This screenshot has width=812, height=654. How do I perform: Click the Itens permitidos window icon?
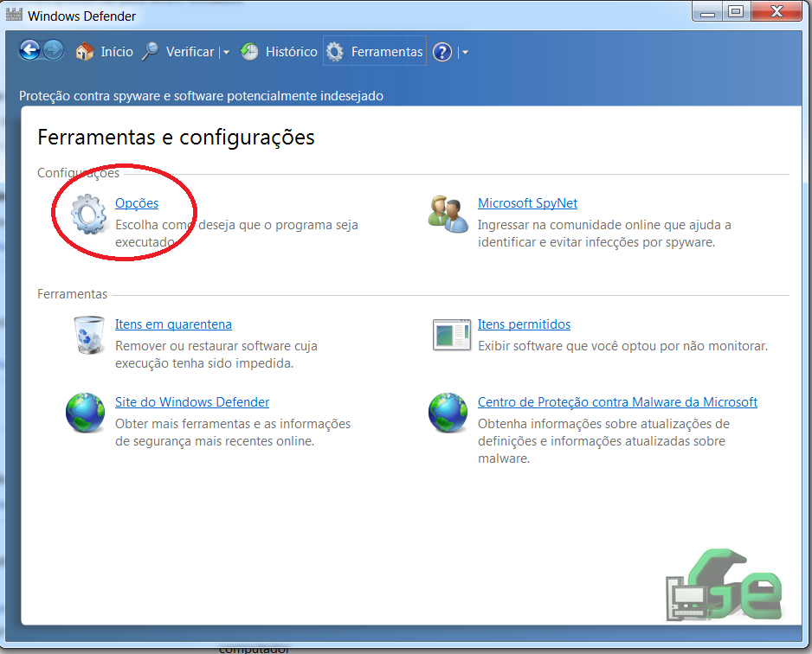click(452, 335)
